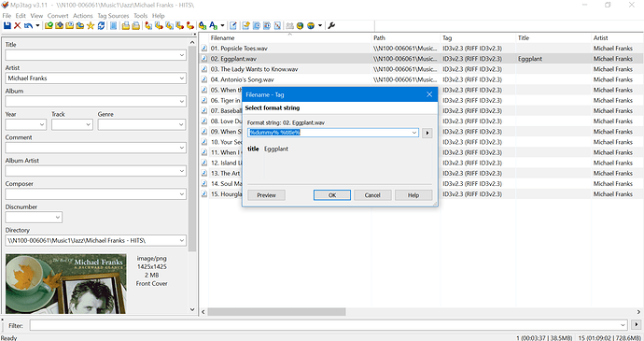Click the globe Tag Sources icon left of dropdown
644x341 pixels.
coord(311,25)
